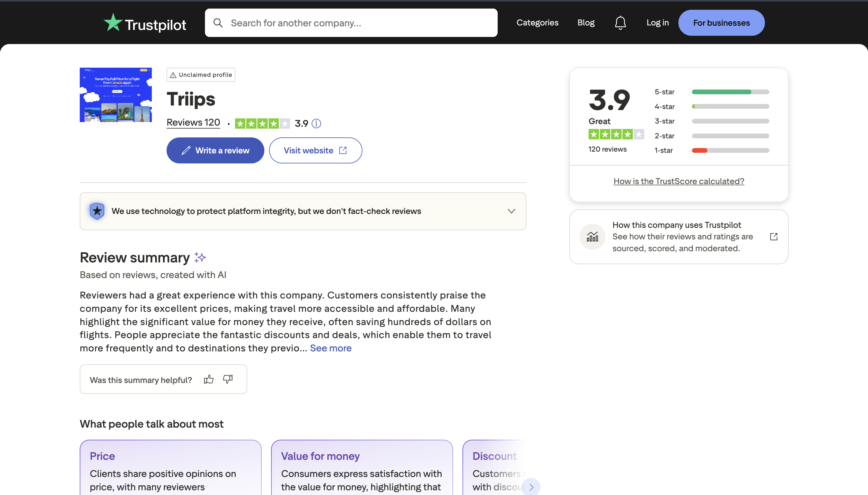Open the next carousel arrow near Discount card

pos(531,487)
